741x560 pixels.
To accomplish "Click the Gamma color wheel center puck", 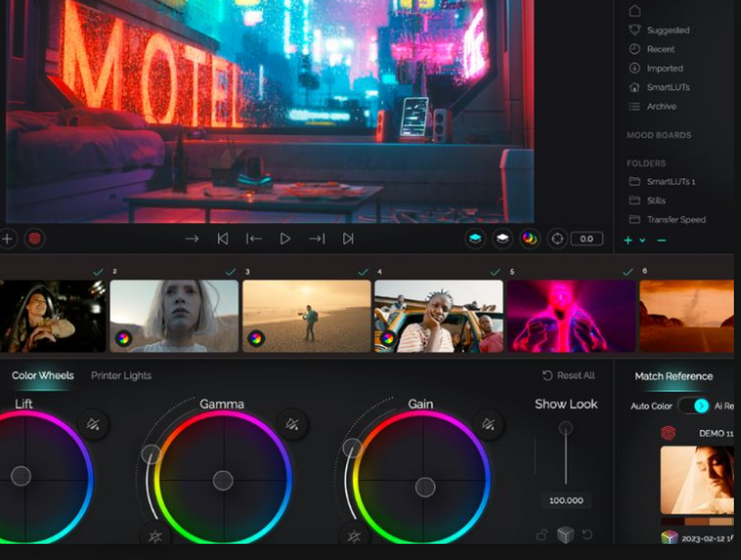I will pyautogui.click(x=223, y=481).
